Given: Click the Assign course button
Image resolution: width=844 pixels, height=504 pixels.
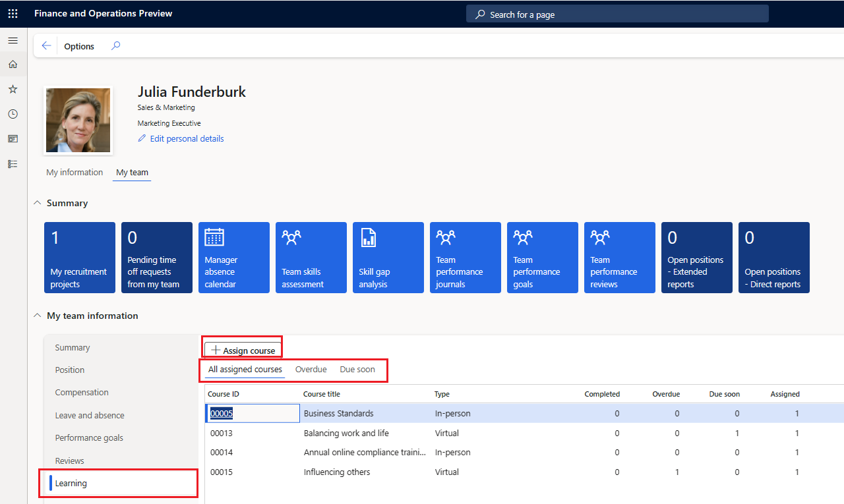Looking at the screenshot, I should click(x=243, y=350).
